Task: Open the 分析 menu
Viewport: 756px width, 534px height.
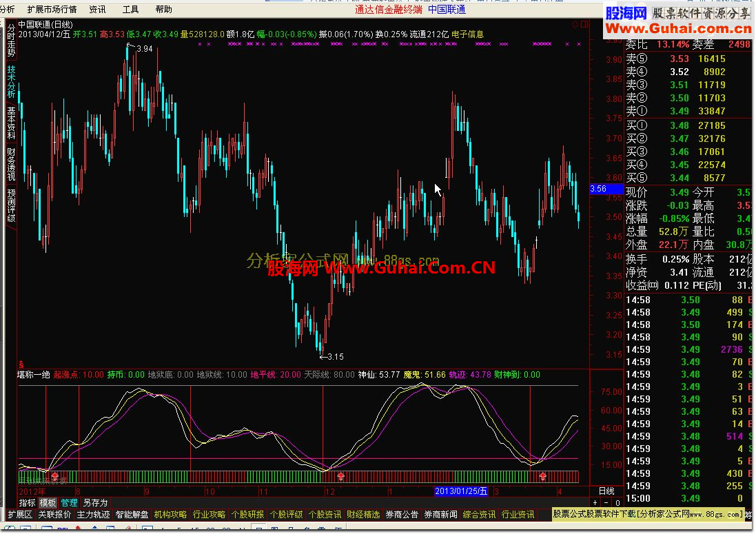Action: pyautogui.click(x=7, y=9)
